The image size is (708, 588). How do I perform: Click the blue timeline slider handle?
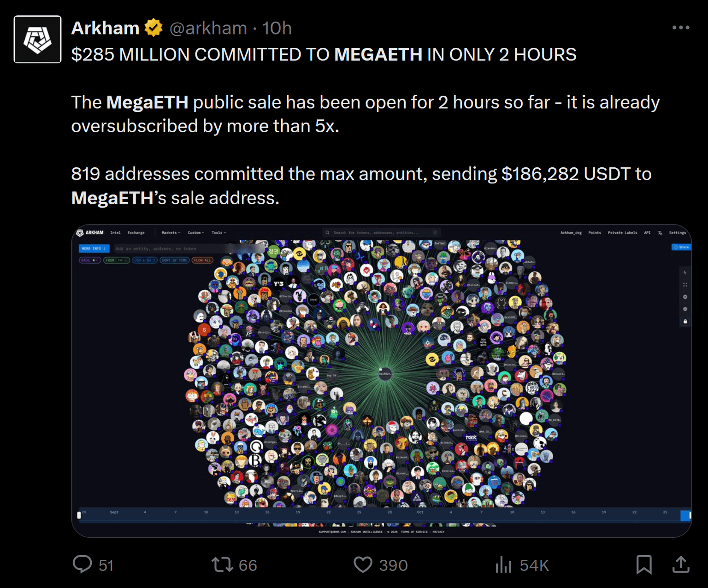(685, 515)
